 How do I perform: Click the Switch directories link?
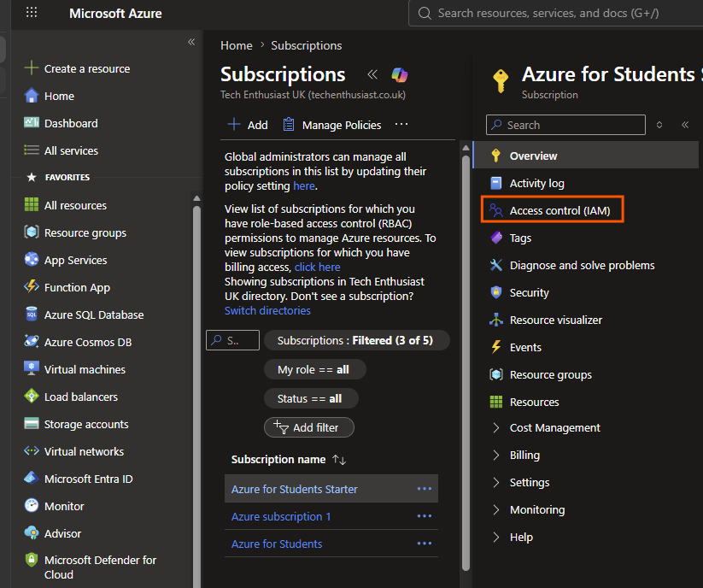point(267,310)
